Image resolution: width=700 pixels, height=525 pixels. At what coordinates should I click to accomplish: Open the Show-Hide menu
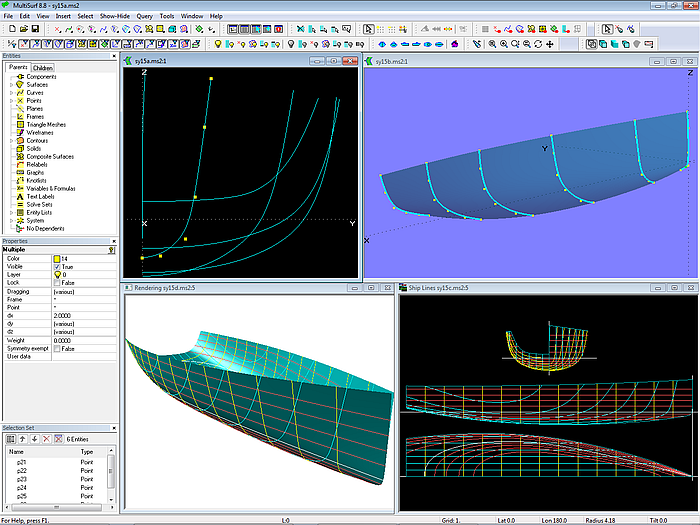pyautogui.click(x=115, y=16)
